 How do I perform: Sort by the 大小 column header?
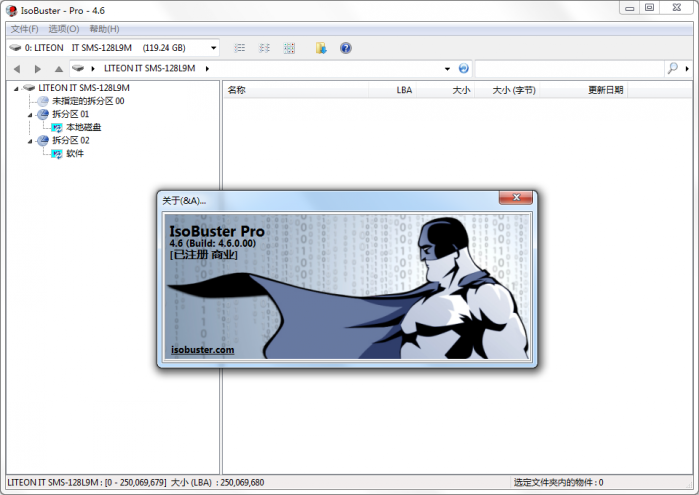445,90
